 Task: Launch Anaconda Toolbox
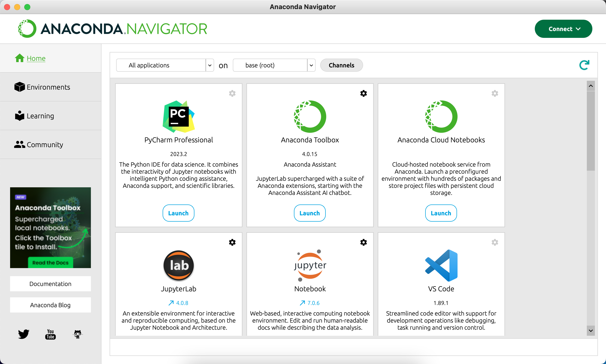pos(310,213)
